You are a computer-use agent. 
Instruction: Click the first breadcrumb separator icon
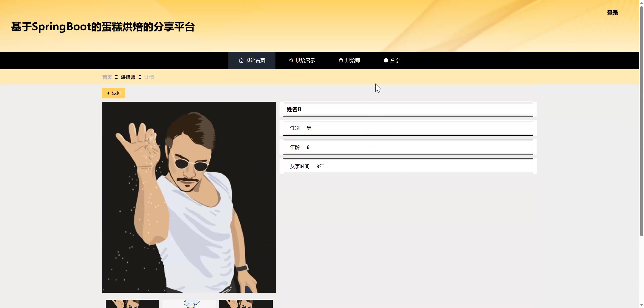tap(116, 77)
